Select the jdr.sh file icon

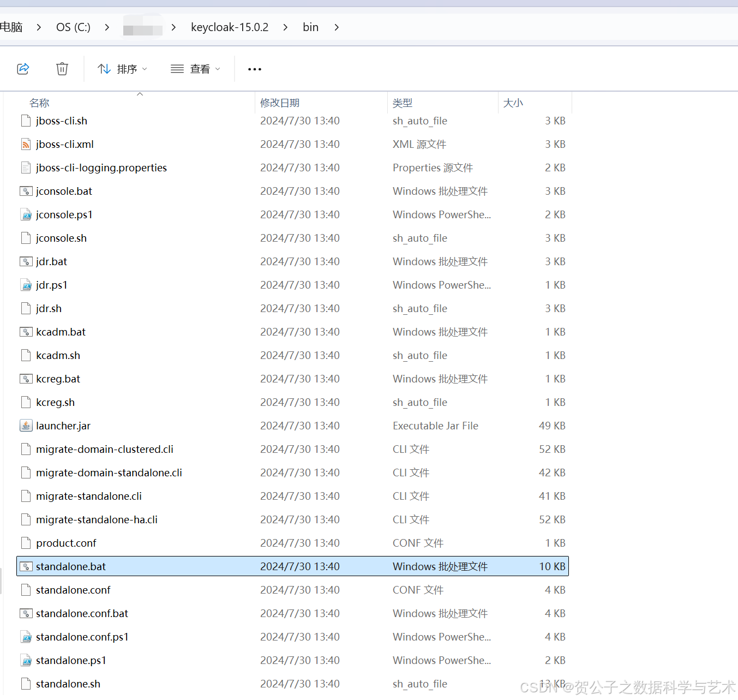26,308
